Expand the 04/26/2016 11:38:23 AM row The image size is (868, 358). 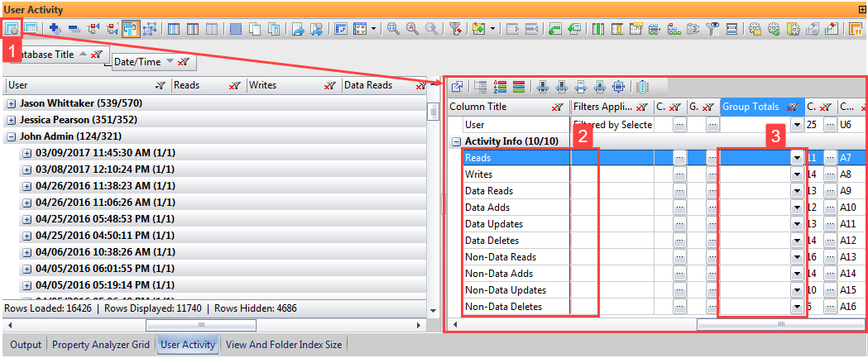tap(27, 187)
